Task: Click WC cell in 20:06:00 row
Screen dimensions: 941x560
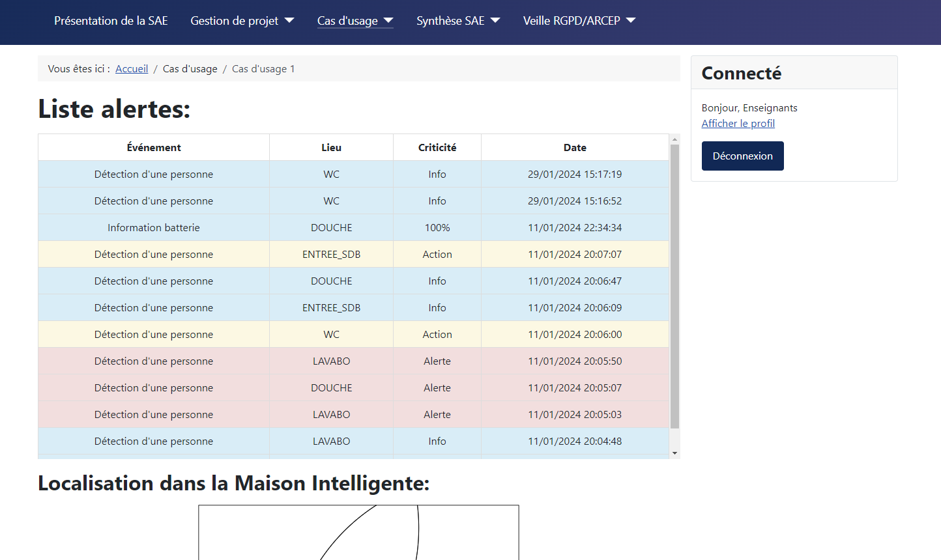Action: [331, 334]
